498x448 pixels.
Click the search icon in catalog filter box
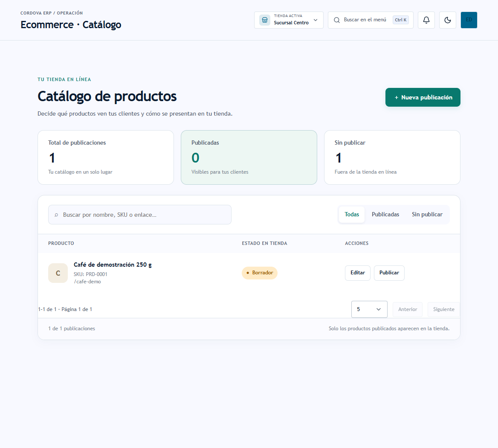56,215
